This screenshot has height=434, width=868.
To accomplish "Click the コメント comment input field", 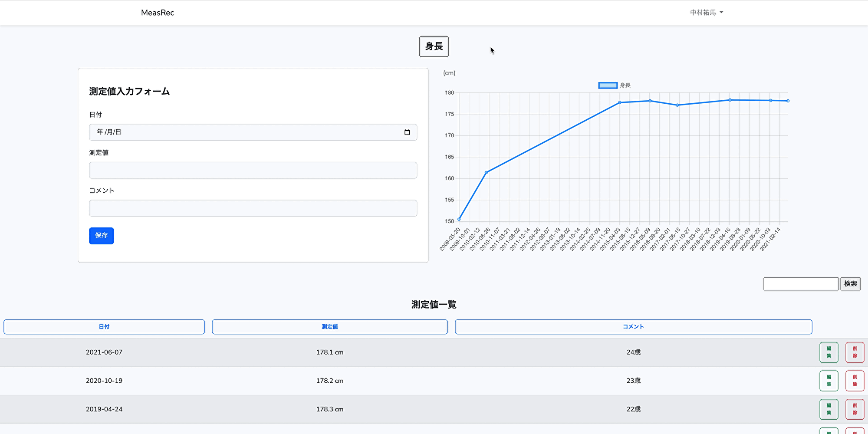I will [253, 208].
